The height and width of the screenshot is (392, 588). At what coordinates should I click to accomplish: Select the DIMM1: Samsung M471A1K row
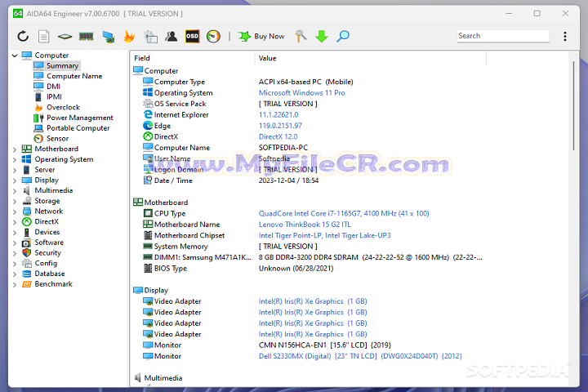click(308, 257)
